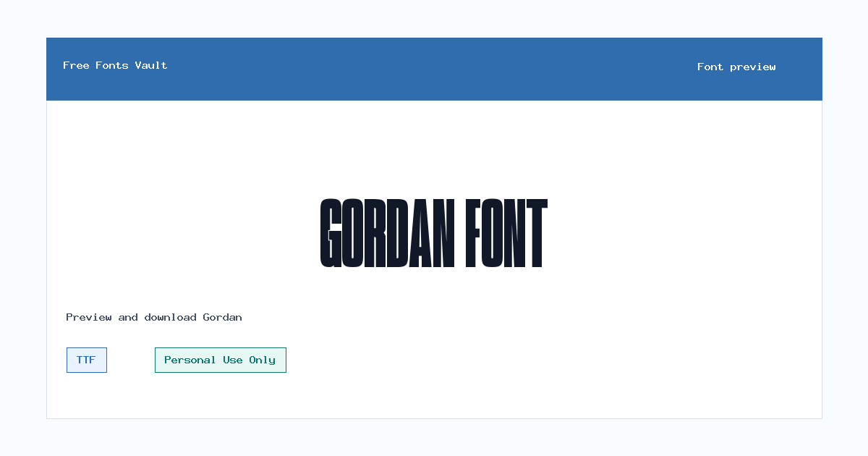Select the 'Preview and download Gordan' text
The width and height of the screenshot is (868, 456).
click(154, 317)
